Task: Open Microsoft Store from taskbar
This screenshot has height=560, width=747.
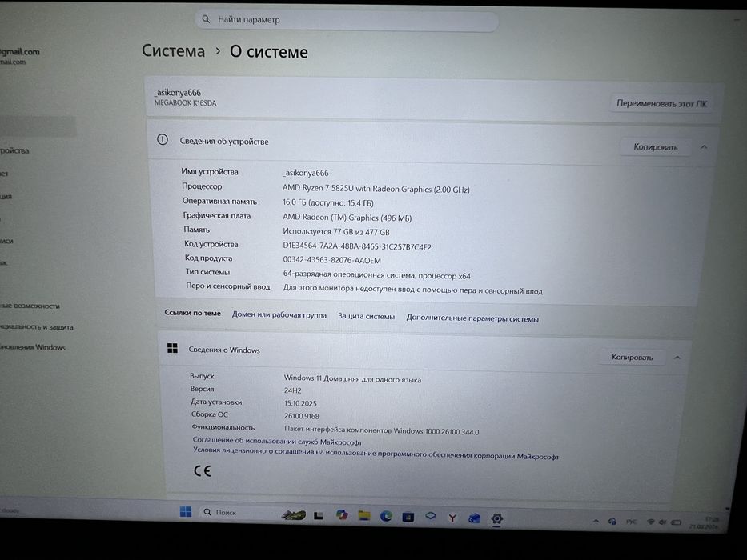Action: (408, 517)
